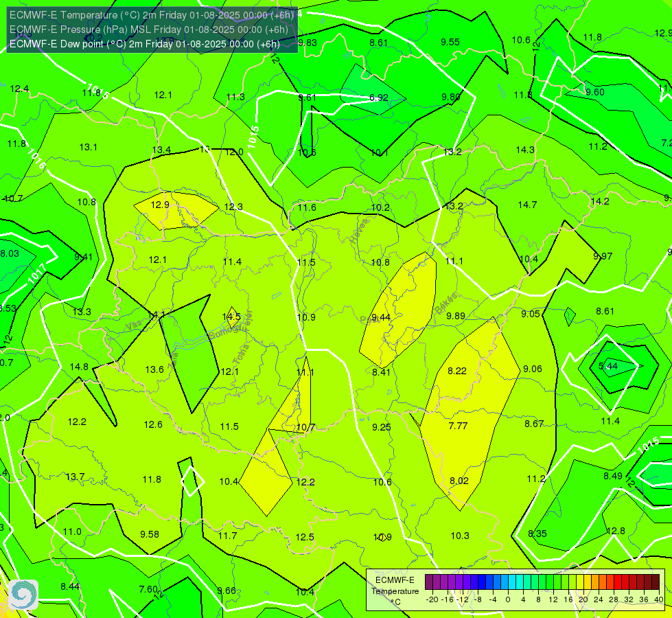Click the Békés county label
672x618 pixels.
tap(446, 304)
